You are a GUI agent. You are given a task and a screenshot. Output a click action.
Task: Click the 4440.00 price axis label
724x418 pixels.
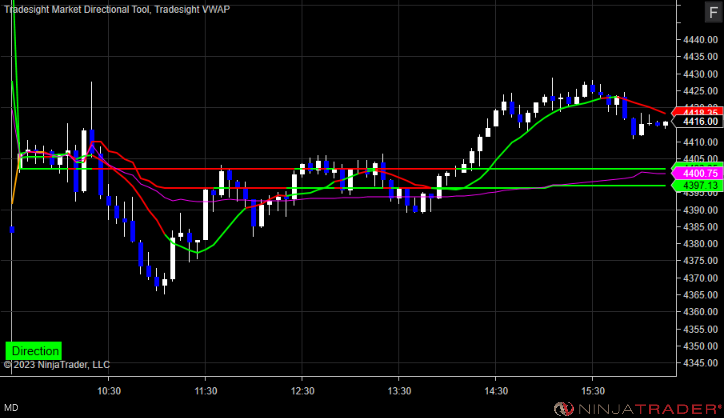coord(700,40)
